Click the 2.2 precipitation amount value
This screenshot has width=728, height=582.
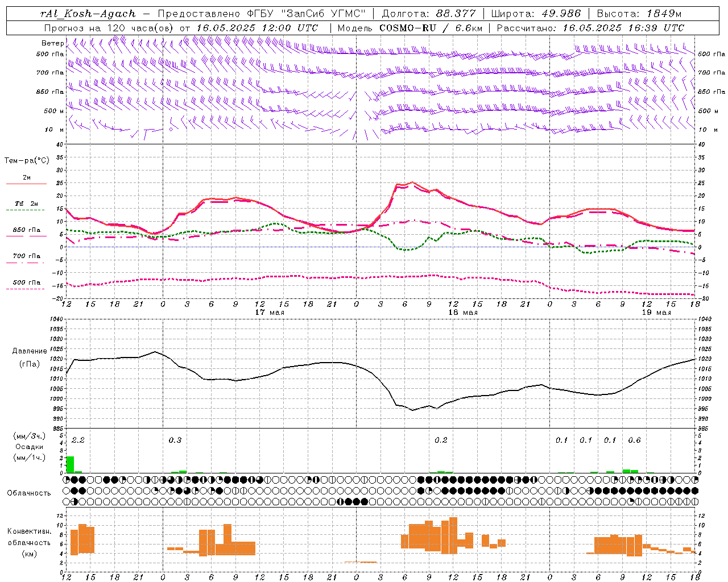tap(78, 440)
